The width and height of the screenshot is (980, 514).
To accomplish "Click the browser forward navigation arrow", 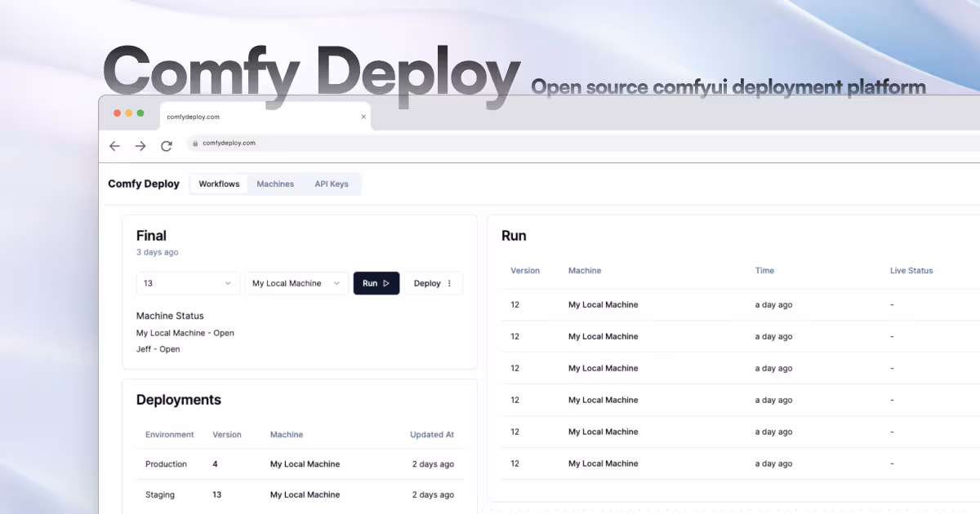I will [x=140, y=145].
